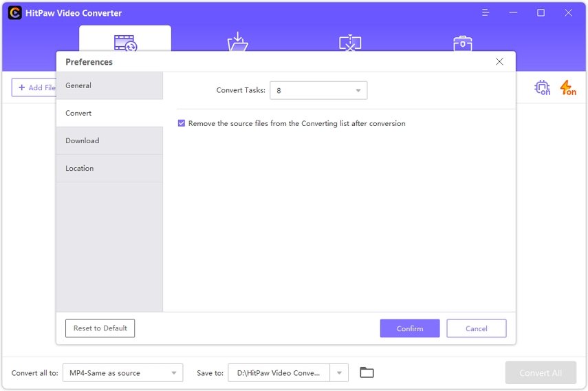Viewport: 588px width, 391px height.
Task: Select the Convert preferences section
Action: coord(109,113)
